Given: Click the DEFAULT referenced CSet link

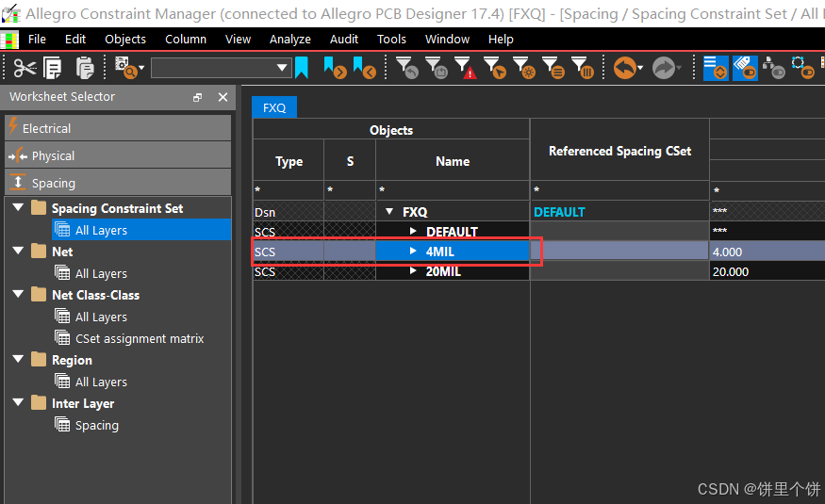Looking at the screenshot, I should (x=559, y=212).
